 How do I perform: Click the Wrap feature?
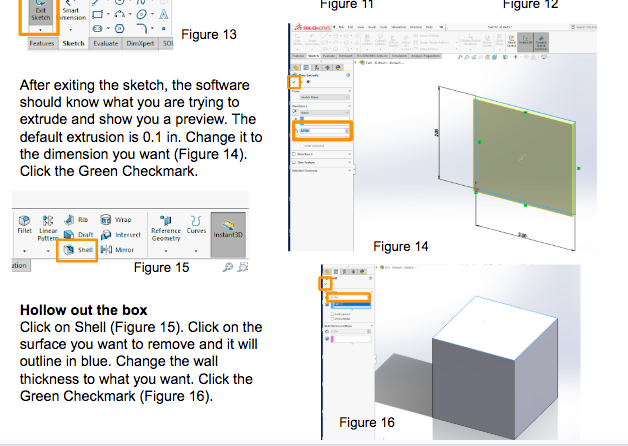pos(116,219)
